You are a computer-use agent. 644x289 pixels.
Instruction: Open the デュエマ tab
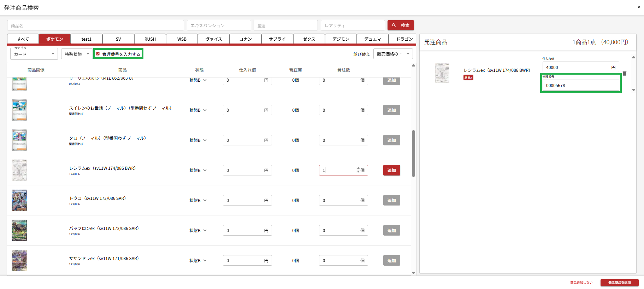click(x=373, y=39)
